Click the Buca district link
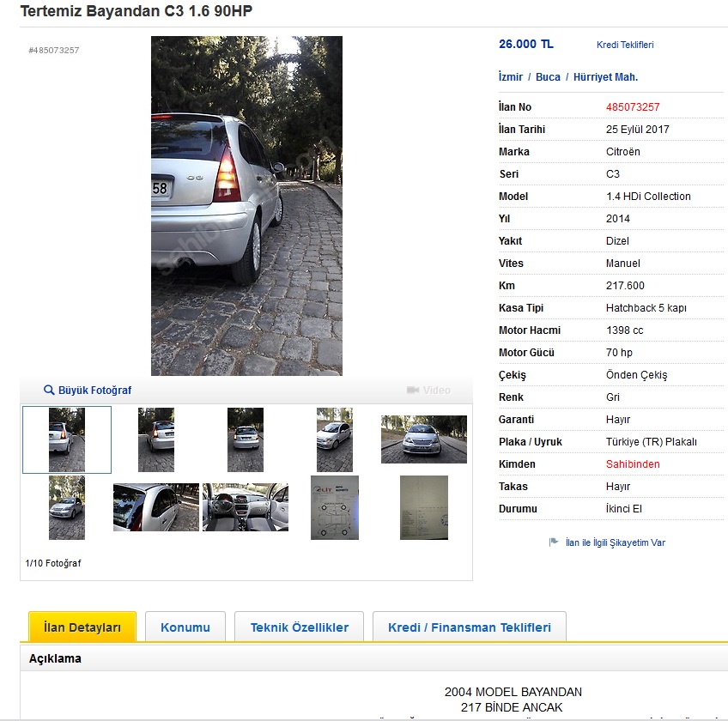 coord(548,77)
